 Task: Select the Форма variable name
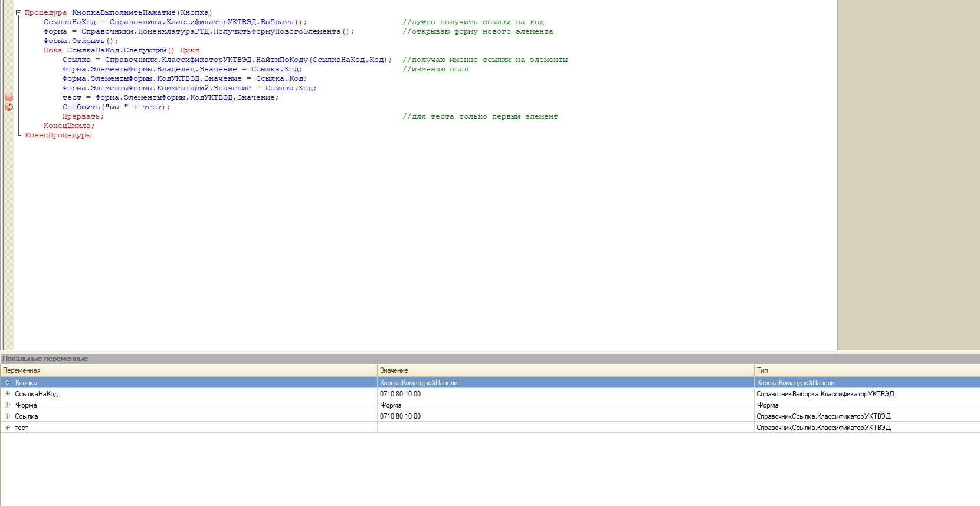pos(26,405)
